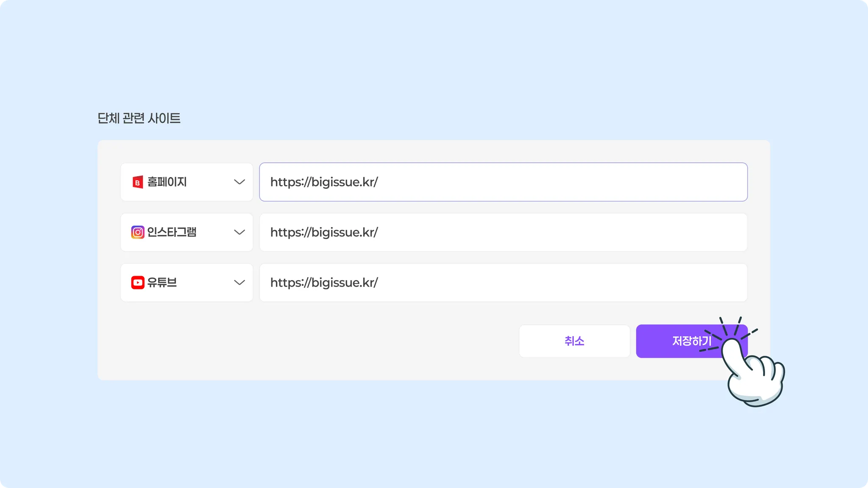Image resolution: width=868 pixels, height=488 pixels.
Task: Click the https://bigissue.kr/ text in the YouTube row
Action: tap(324, 283)
